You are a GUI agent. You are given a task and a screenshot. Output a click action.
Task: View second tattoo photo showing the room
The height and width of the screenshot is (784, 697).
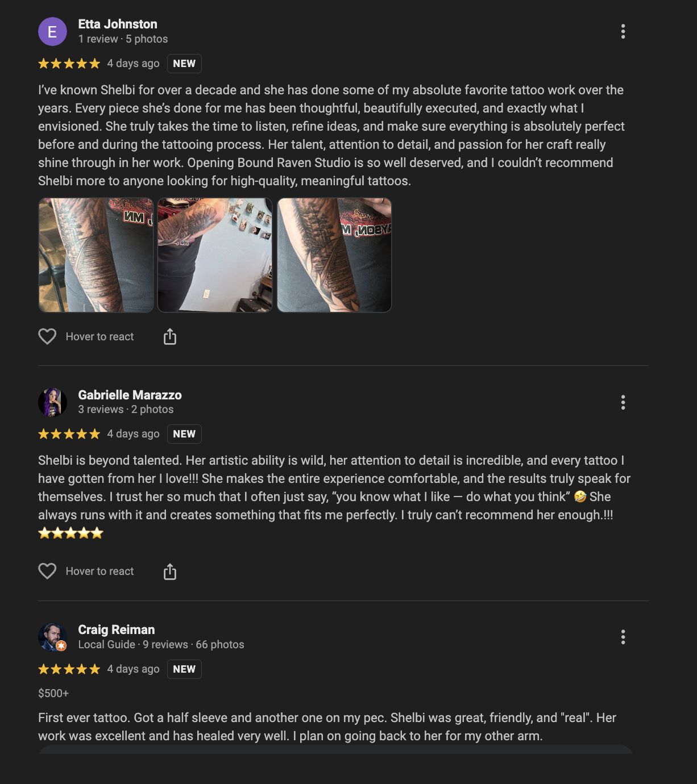pos(215,255)
